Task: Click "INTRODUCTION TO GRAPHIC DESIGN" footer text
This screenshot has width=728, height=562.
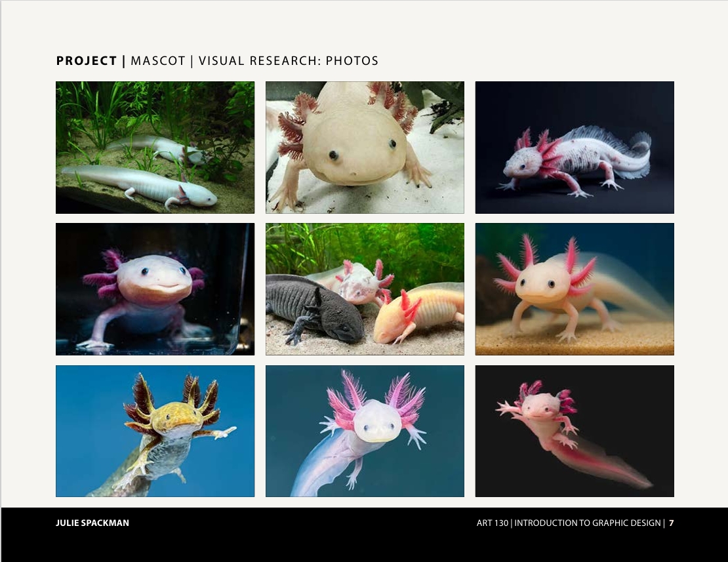Action: click(588, 523)
